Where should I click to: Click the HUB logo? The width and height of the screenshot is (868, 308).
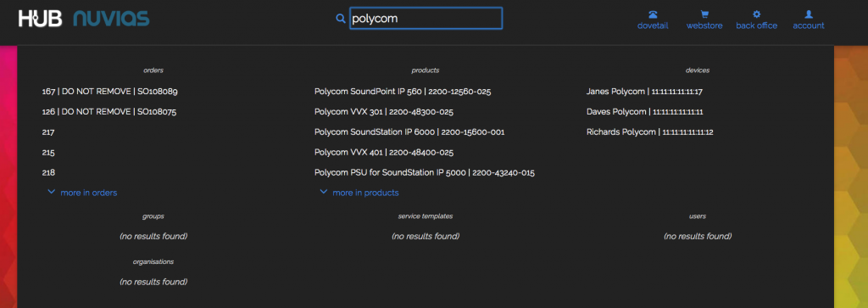pos(41,19)
